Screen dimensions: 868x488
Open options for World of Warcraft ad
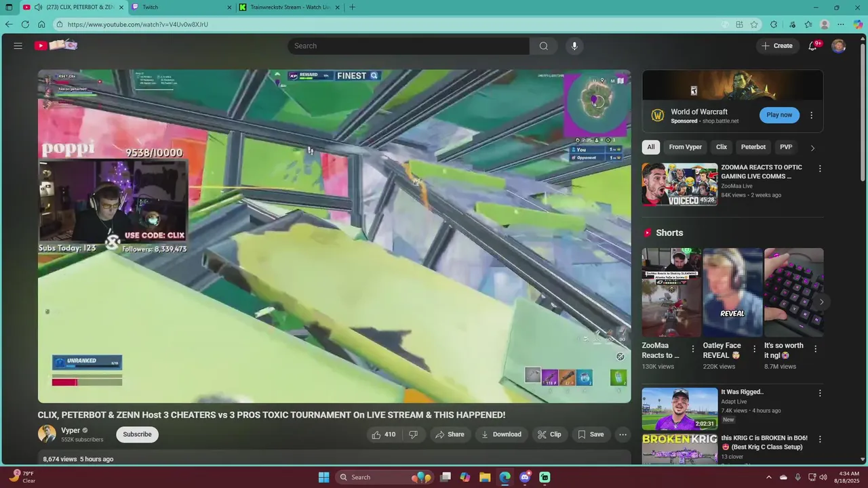tap(811, 115)
